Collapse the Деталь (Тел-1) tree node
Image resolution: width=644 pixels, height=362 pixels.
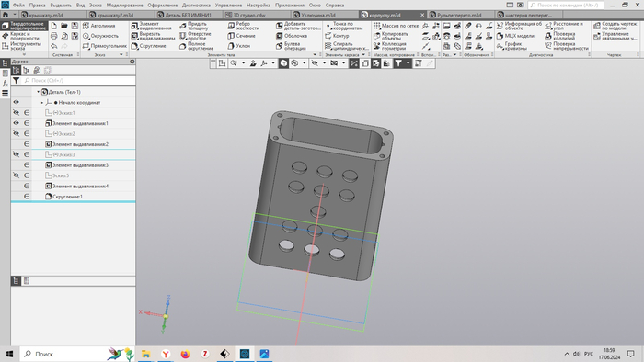tap(39, 92)
